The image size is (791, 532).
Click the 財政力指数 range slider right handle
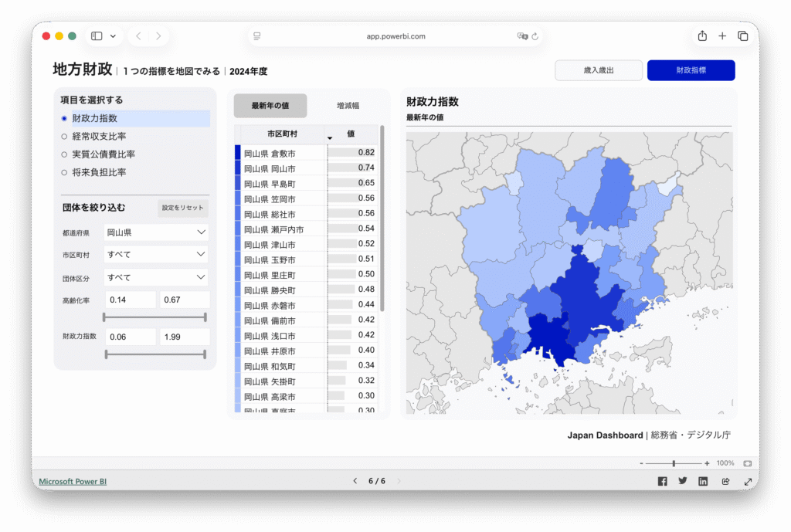[205, 354]
